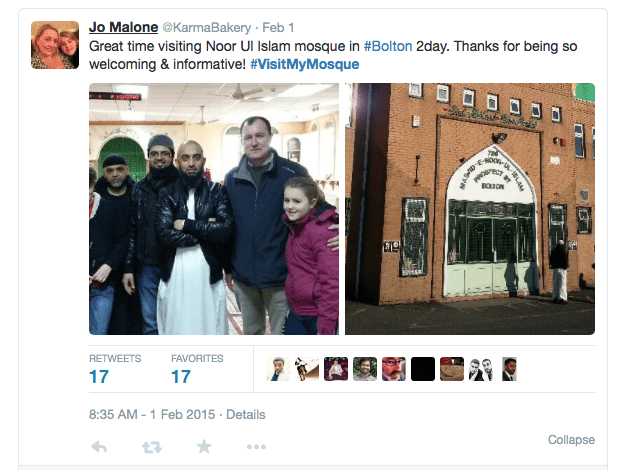Open first liker avatar in white shirt
The width and height of the screenshot is (622, 470).
(278, 369)
